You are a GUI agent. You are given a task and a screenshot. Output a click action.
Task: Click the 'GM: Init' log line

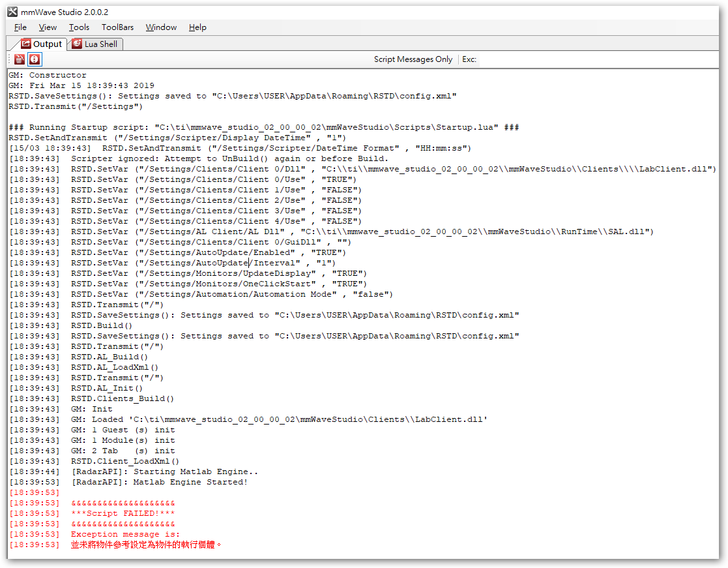[61, 409]
